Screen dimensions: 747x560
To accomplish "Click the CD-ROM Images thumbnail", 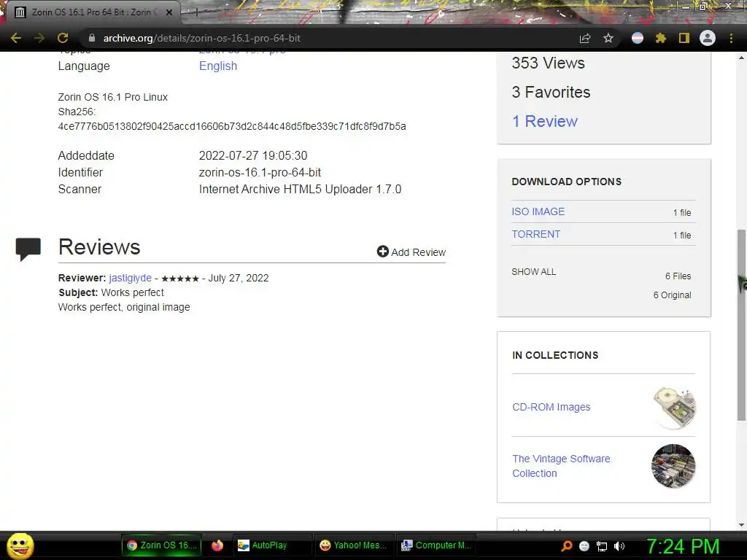I will point(674,408).
